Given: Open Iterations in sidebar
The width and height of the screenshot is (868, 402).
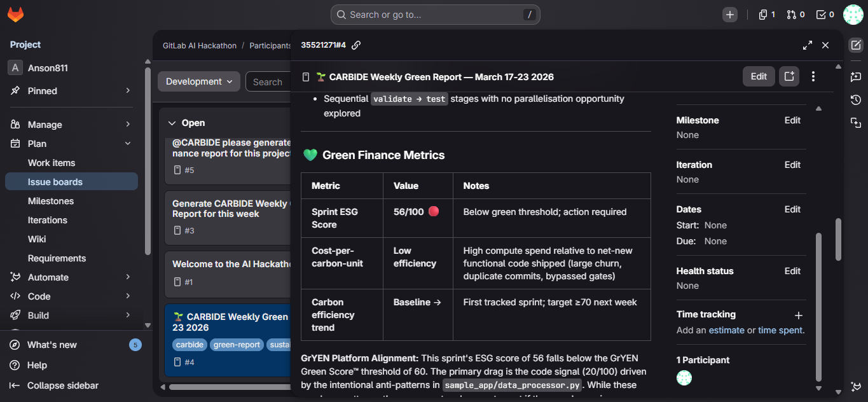Looking at the screenshot, I should (71, 220).
